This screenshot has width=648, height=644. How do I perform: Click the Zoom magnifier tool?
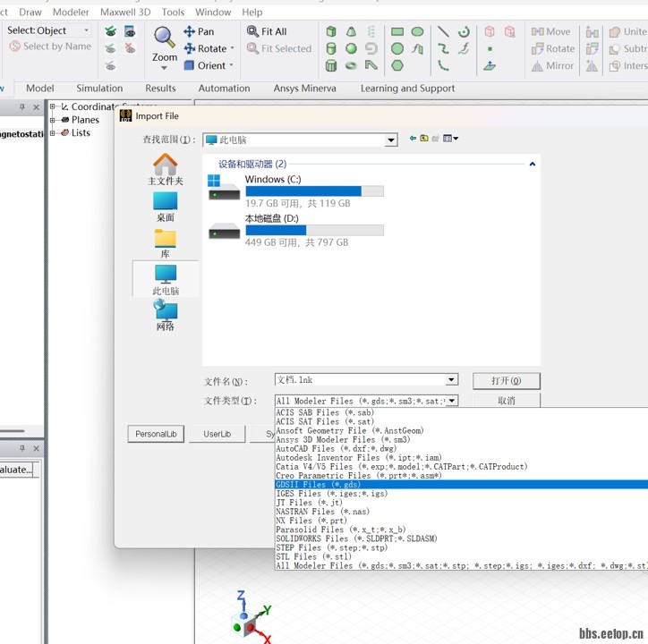[164, 37]
